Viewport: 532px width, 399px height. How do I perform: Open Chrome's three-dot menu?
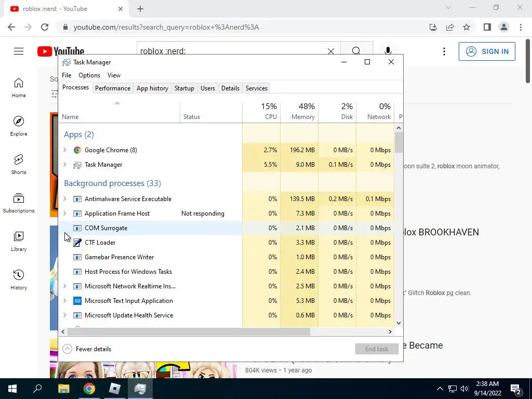pyautogui.click(x=521, y=27)
